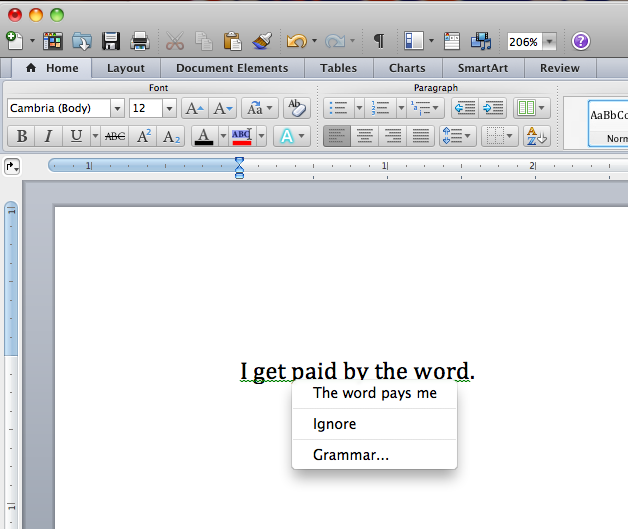The height and width of the screenshot is (529, 628).
Task: Select 'The word pays me' suggestion
Action: pyautogui.click(x=374, y=393)
